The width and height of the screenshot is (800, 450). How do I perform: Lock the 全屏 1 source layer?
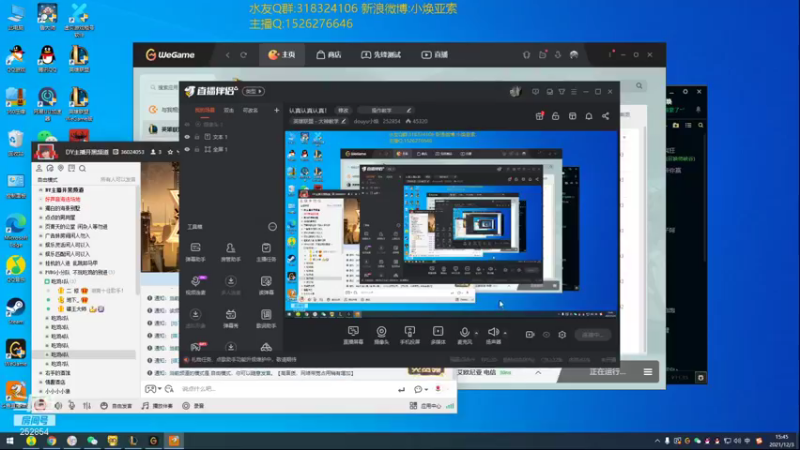click(197, 149)
